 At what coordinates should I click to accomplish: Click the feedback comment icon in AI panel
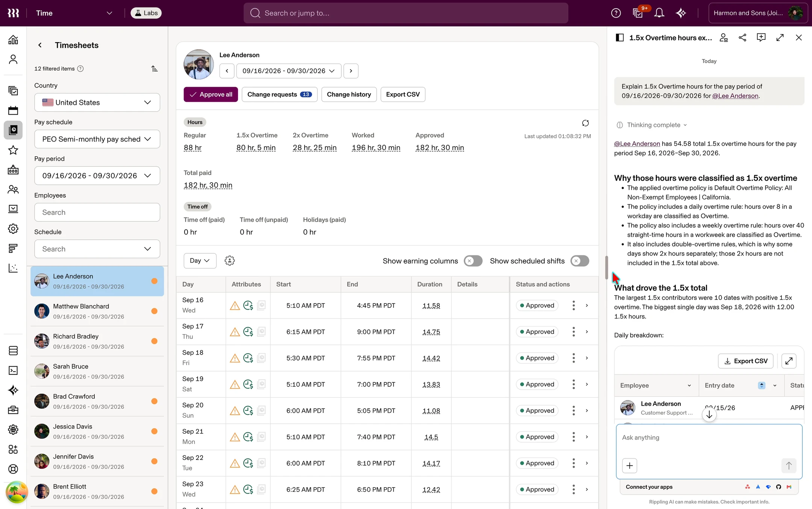click(x=761, y=38)
